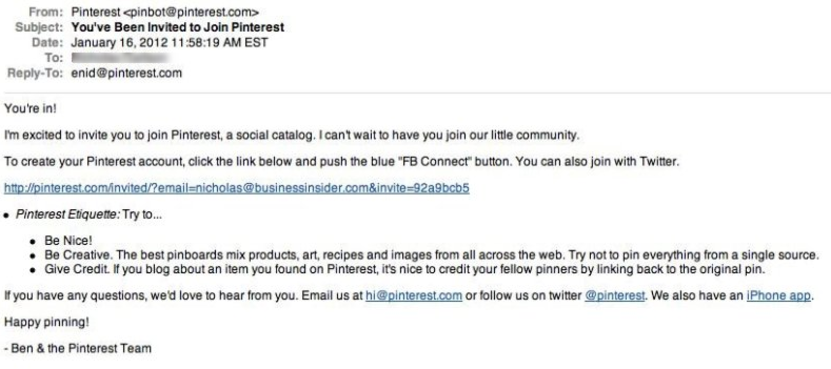Screen dimensions: 831x369
Task: Click the blurred recipient in To field
Action: [x=121, y=57]
